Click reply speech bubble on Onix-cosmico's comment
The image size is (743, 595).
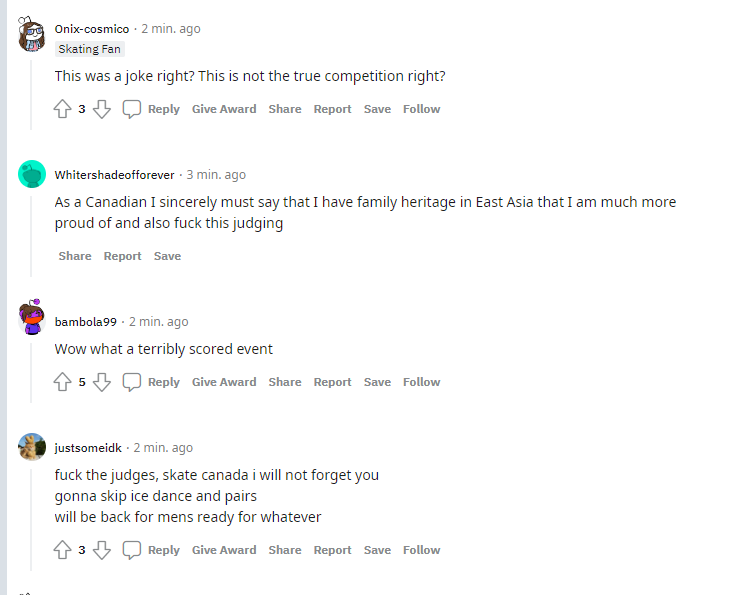132,109
